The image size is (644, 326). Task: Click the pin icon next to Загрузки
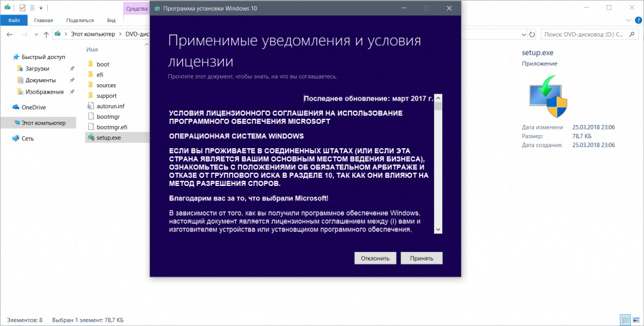[x=72, y=68]
